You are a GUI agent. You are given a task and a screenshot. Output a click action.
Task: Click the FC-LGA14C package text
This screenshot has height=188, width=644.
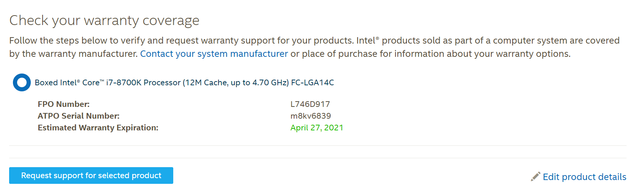[x=312, y=83]
